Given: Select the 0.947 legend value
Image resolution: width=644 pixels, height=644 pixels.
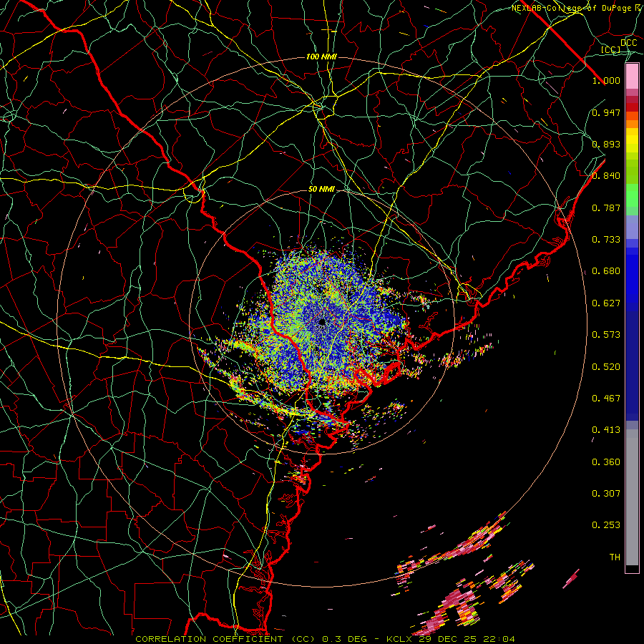Looking at the screenshot, I should click(606, 112).
